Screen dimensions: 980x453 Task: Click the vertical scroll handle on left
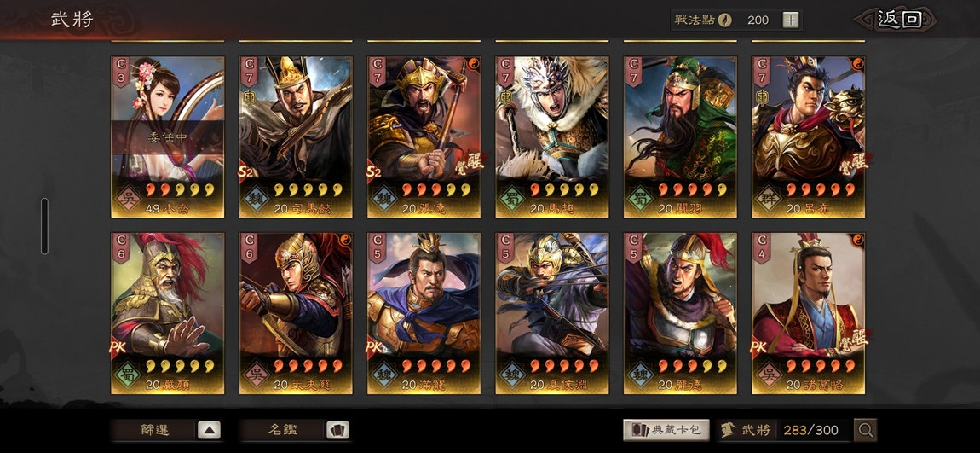(44, 226)
